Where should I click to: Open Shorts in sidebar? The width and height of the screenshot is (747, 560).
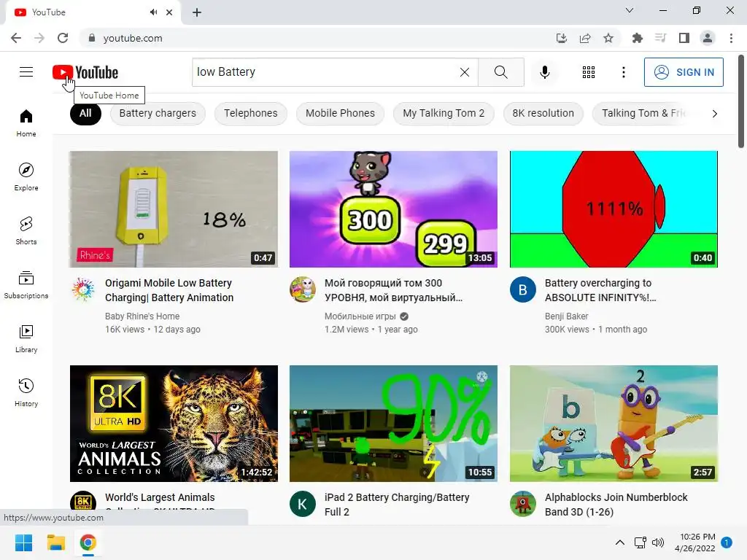pos(26,230)
